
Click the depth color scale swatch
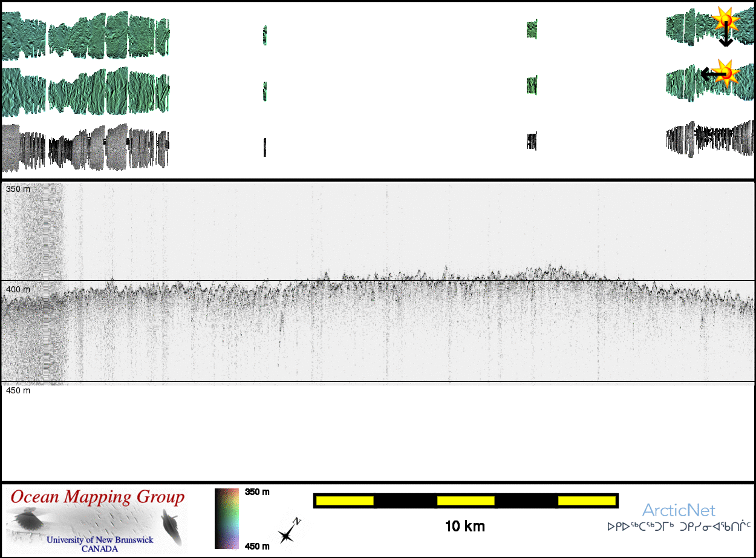(x=227, y=518)
